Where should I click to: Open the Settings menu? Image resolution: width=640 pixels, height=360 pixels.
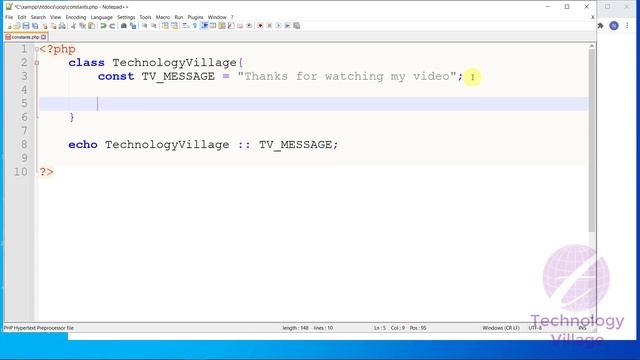coord(126,17)
